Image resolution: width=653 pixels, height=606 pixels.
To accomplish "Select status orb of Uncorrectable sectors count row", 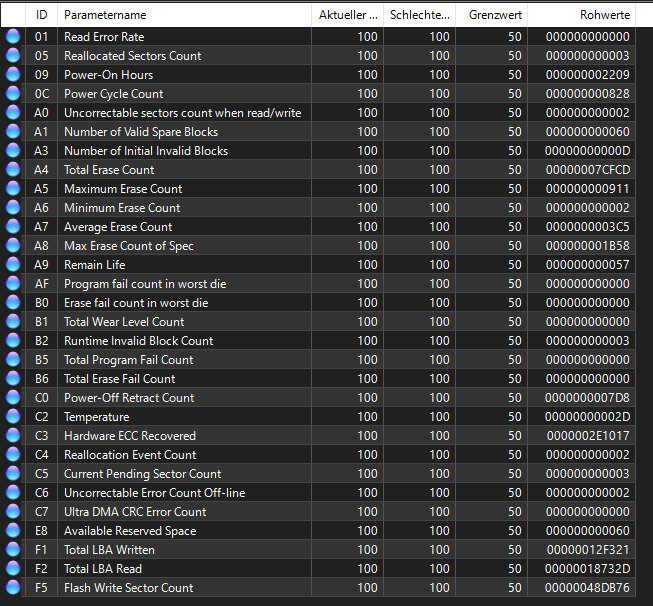I will click(x=13, y=112).
